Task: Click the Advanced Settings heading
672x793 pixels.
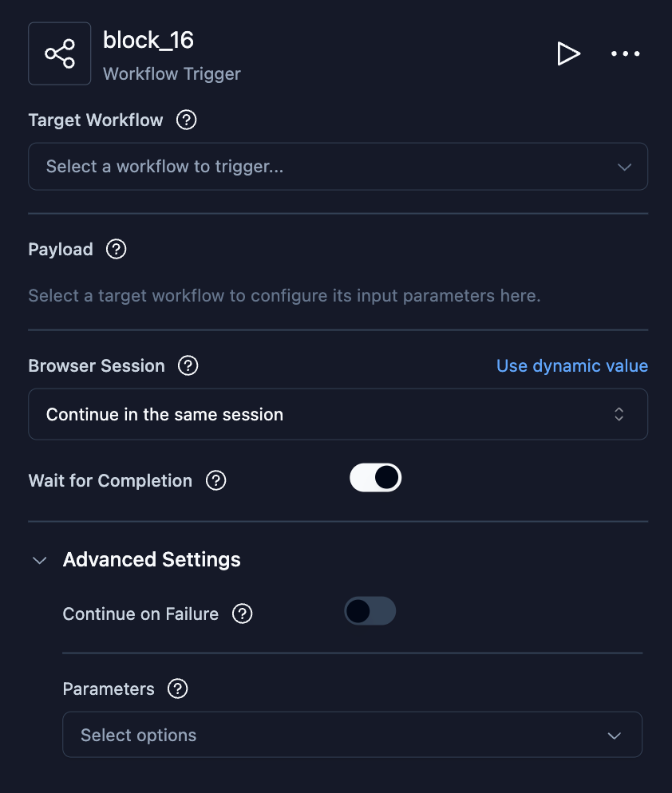Action: 152,560
